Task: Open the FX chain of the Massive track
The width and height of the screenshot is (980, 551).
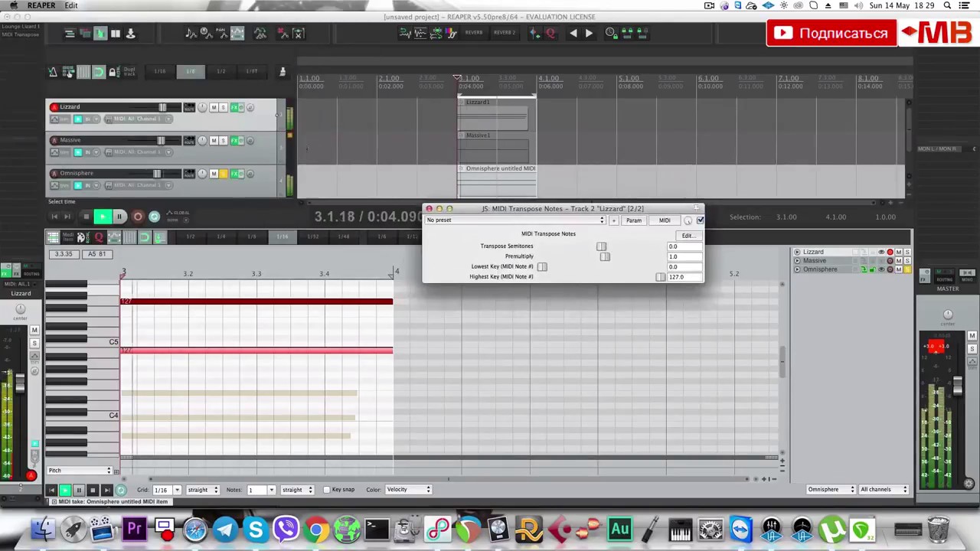Action: coord(234,141)
